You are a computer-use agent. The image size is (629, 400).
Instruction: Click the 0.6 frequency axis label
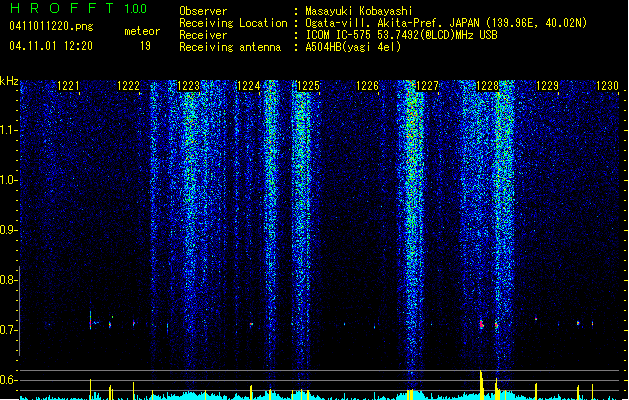coord(8,380)
